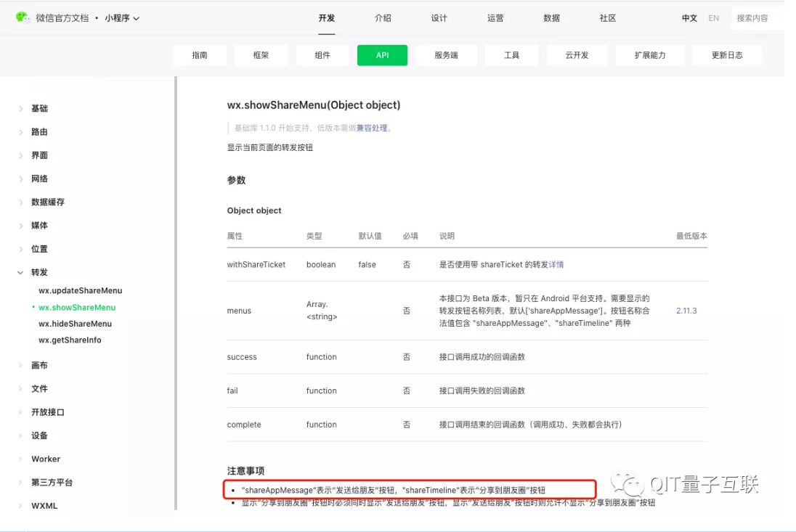This screenshot has height=532, width=796.
Task: Expand the WXML sidebar category
Action: pos(44,506)
